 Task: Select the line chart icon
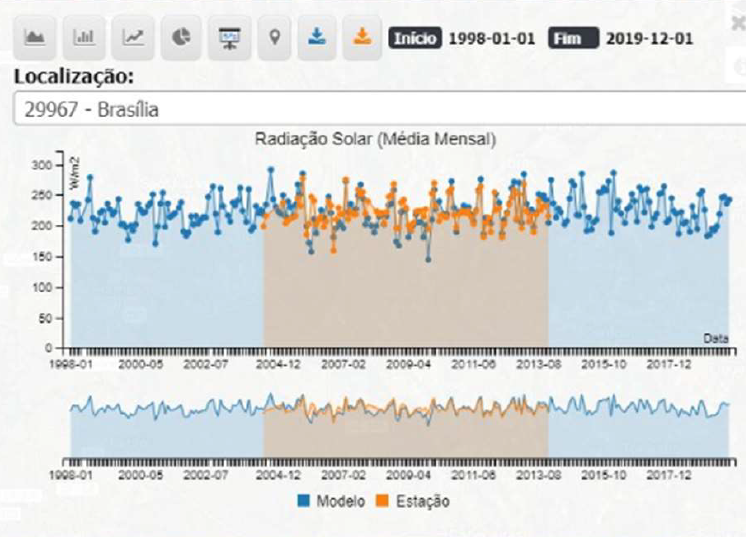pos(132,37)
